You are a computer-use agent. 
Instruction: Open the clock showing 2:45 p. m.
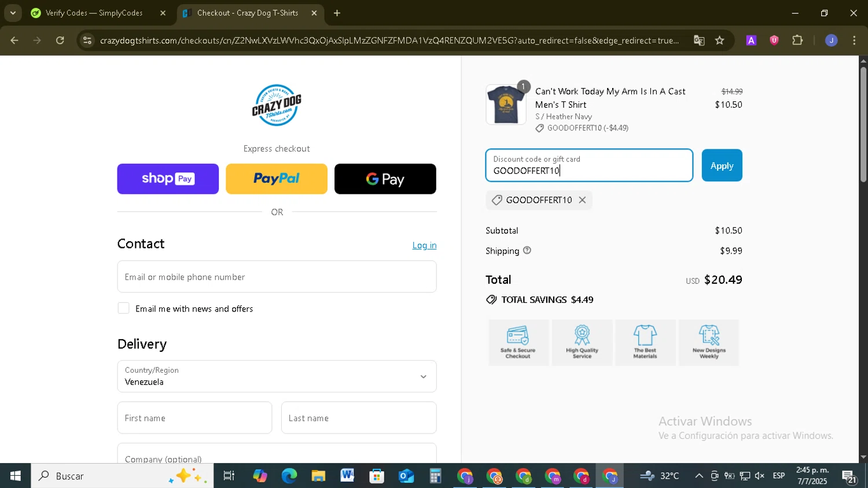coord(812,476)
